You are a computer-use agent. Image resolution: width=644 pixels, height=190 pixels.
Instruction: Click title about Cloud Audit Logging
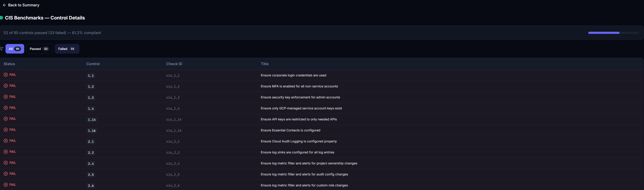coord(299,141)
